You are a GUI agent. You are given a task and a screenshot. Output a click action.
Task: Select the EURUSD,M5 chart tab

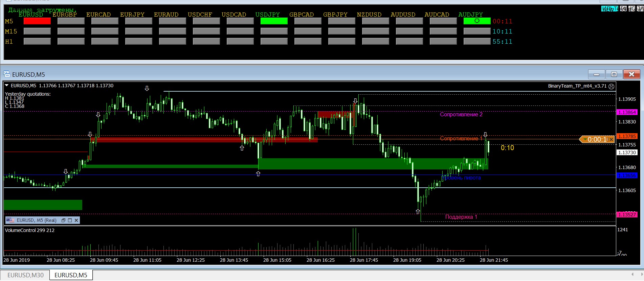pos(71,275)
